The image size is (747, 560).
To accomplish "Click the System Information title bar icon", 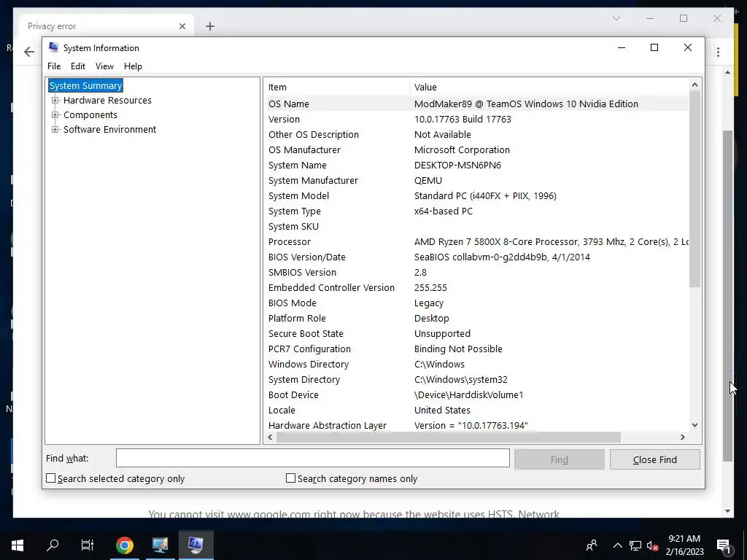I will click(53, 47).
